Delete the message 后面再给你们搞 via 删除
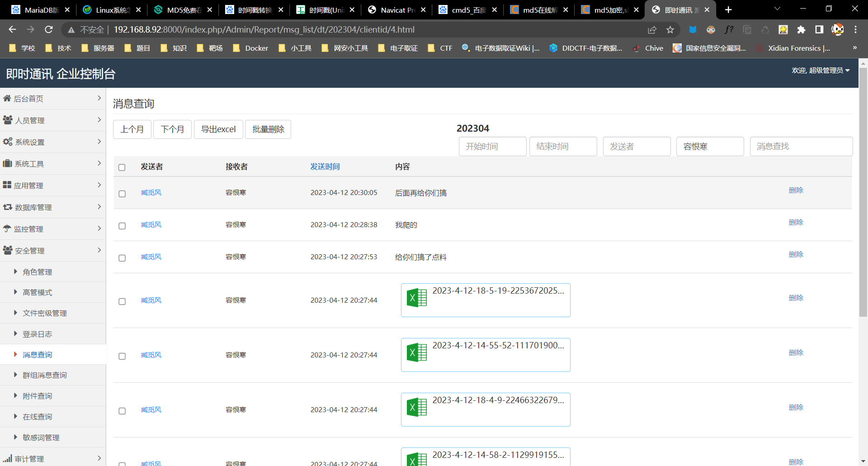Viewport: 868px width, 466px height. coord(796,190)
